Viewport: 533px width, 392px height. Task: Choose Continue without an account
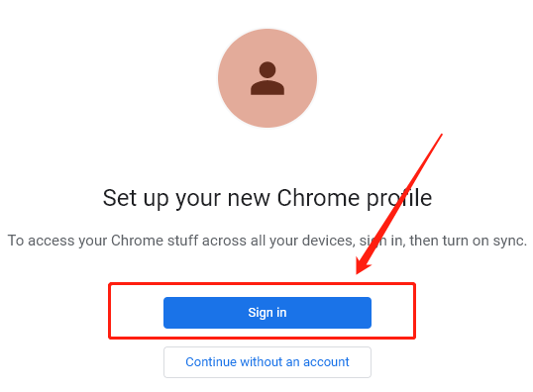point(267,362)
